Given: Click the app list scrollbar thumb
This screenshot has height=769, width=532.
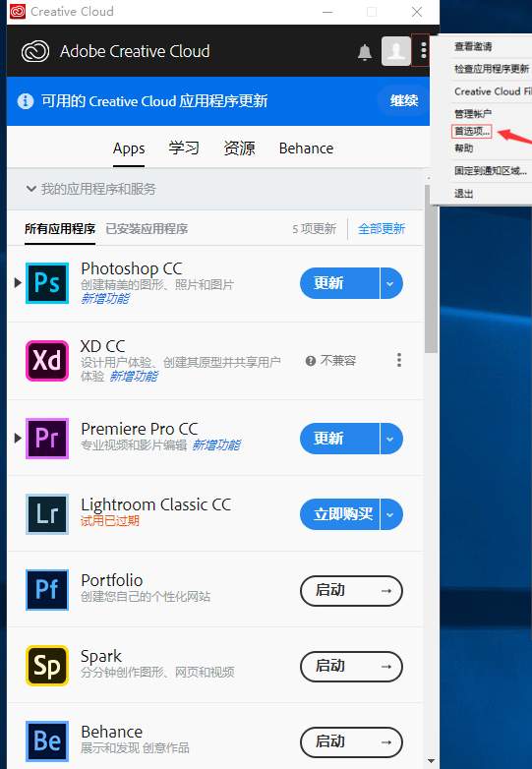Looking at the screenshot, I should coord(431,268).
